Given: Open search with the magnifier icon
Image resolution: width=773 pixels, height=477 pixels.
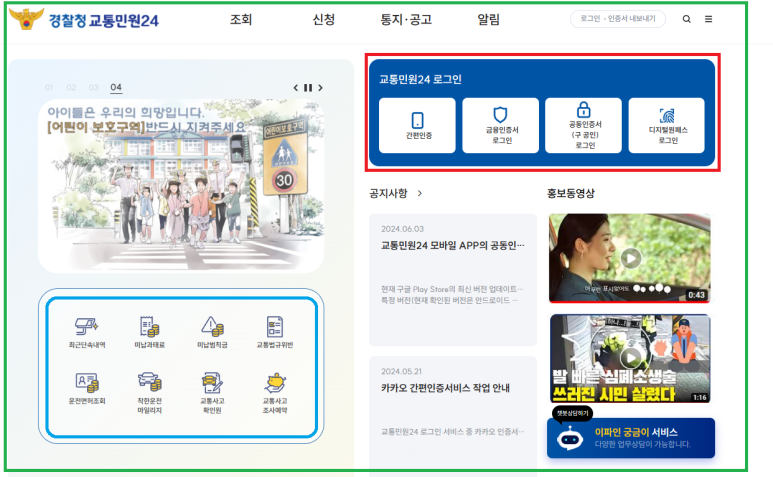Looking at the screenshot, I should pyautogui.click(x=686, y=19).
